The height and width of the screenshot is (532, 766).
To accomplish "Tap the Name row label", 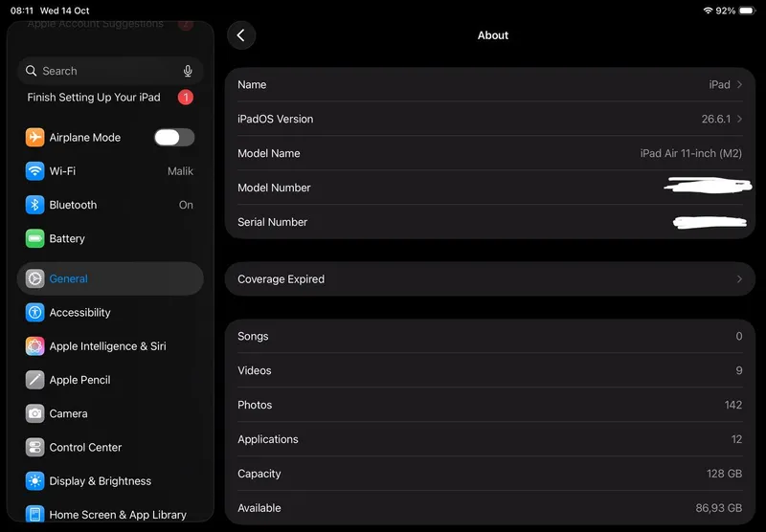I will coord(252,84).
